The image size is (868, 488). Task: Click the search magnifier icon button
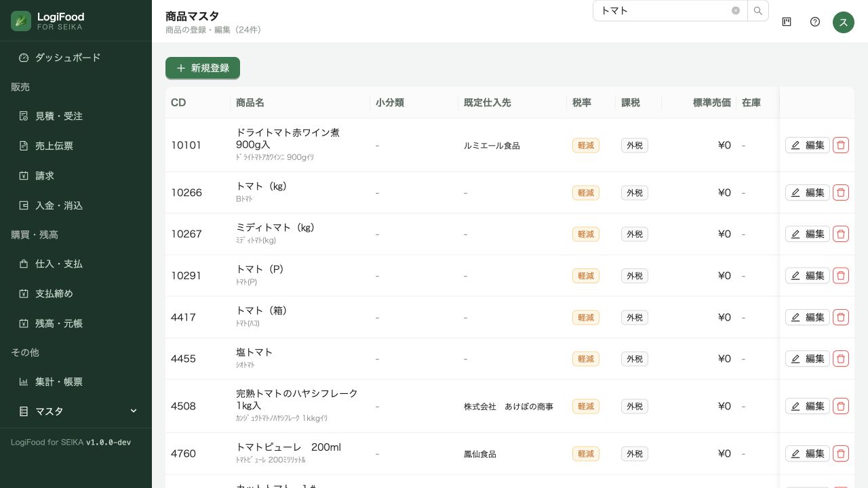click(x=758, y=11)
